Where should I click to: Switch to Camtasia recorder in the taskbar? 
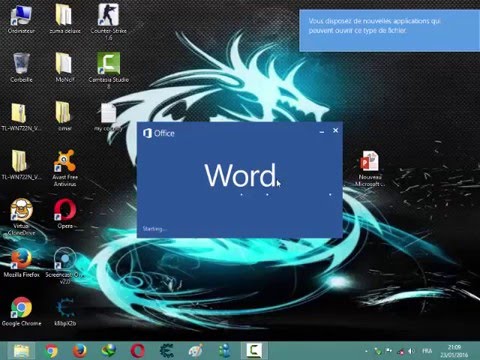(254, 351)
